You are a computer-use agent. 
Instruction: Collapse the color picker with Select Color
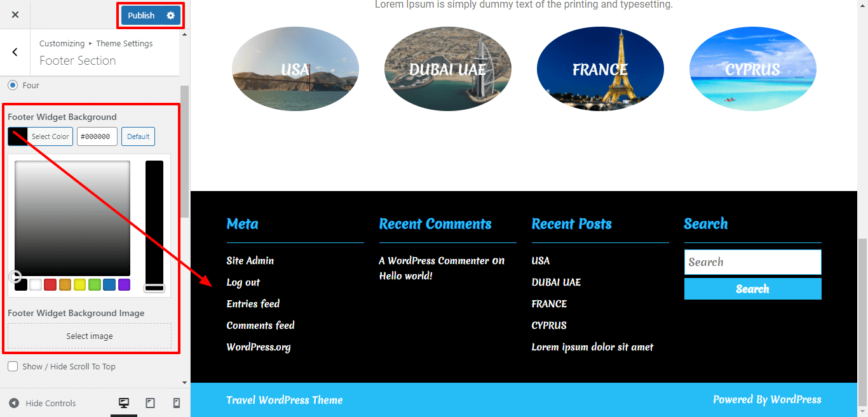click(x=50, y=136)
